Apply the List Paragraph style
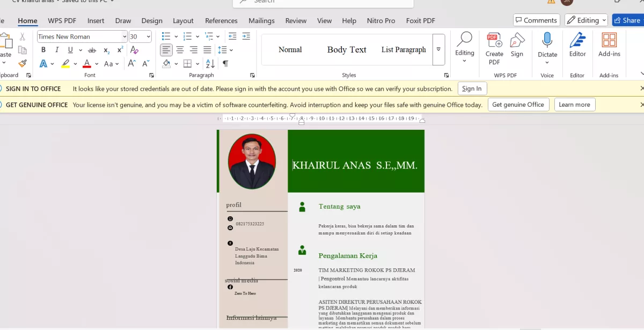644x330 pixels. pos(404,49)
